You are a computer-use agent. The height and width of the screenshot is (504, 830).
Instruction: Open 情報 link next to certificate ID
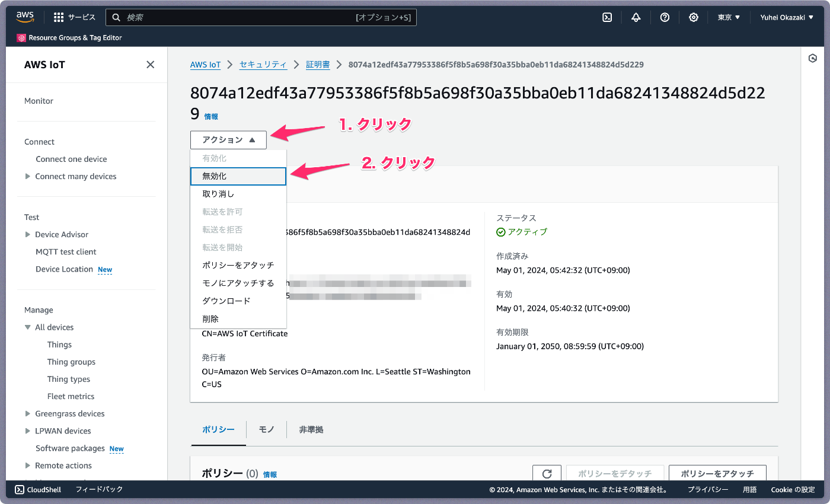click(211, 117)
